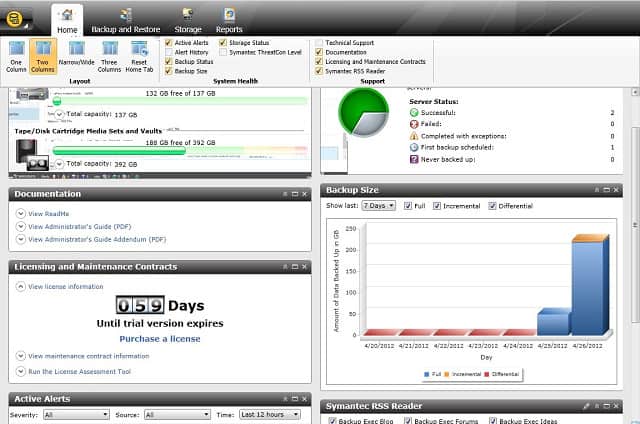Open the Show last 7 Days dropdown
The image size is (640, 424).
pyautogui.click(x=378, y=206)
